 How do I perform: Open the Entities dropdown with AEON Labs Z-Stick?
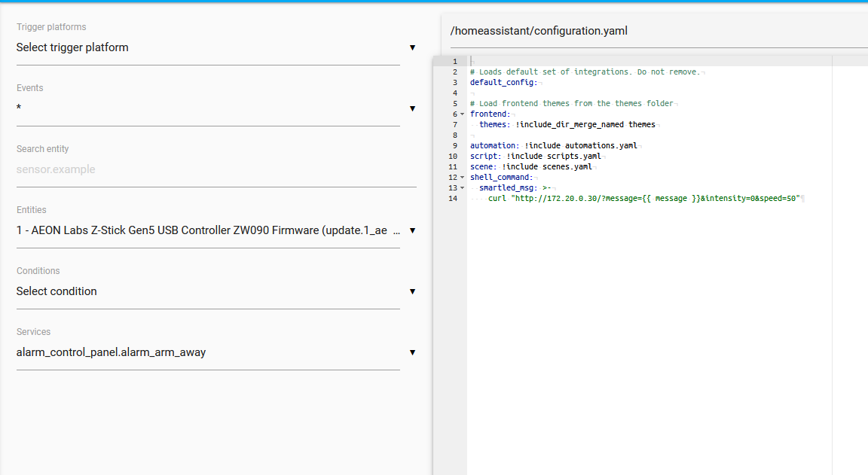coord(208,230)
